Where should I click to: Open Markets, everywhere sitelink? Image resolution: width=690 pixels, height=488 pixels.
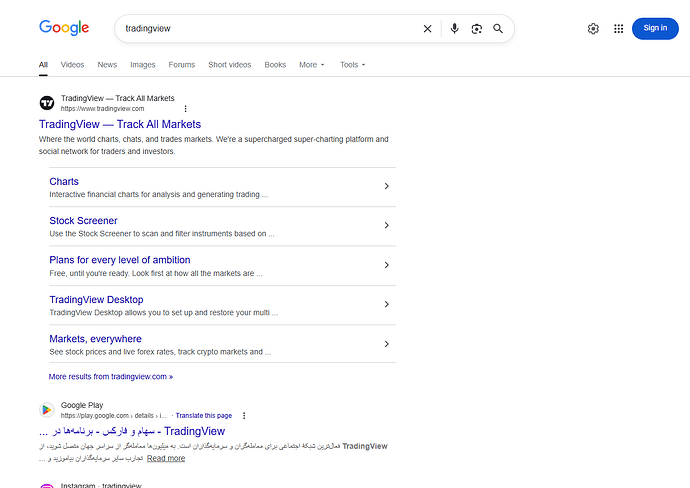pyautogui.click(x=95, y=338)
